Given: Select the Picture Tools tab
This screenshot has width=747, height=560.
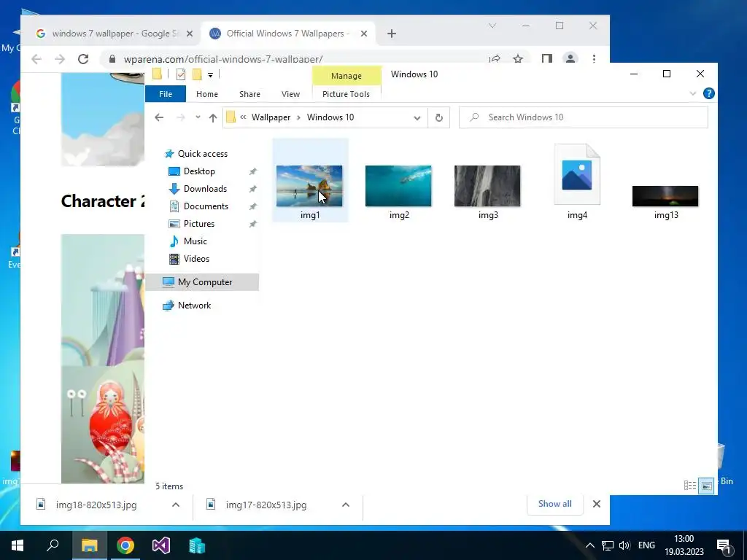Looking at the screenshot, I should [346, 94].
